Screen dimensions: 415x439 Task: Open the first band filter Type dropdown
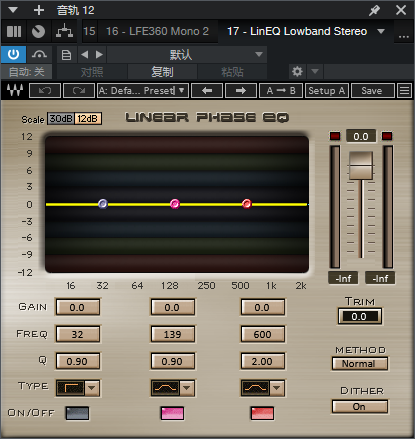tap(92, 388)
